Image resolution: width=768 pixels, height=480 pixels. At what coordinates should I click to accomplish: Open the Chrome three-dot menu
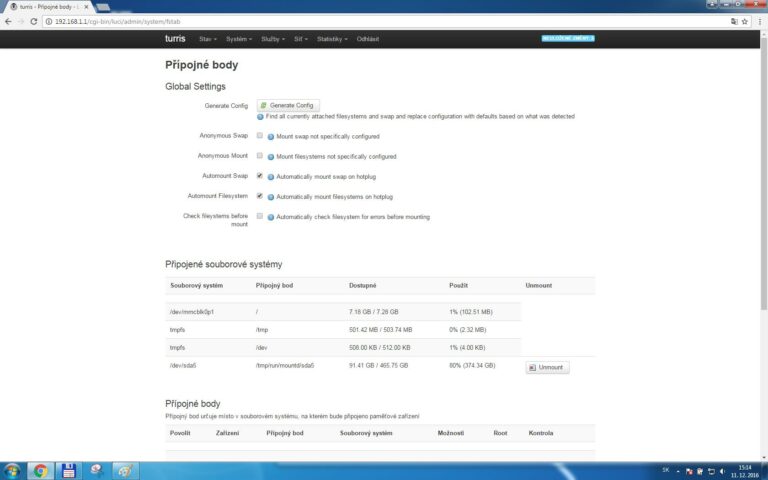[x=760, y=22]
